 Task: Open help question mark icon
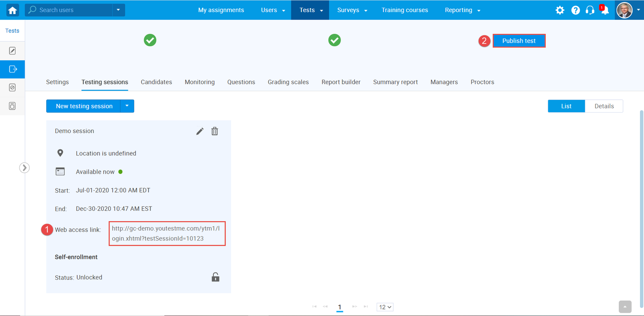click(x=576, y=10)
